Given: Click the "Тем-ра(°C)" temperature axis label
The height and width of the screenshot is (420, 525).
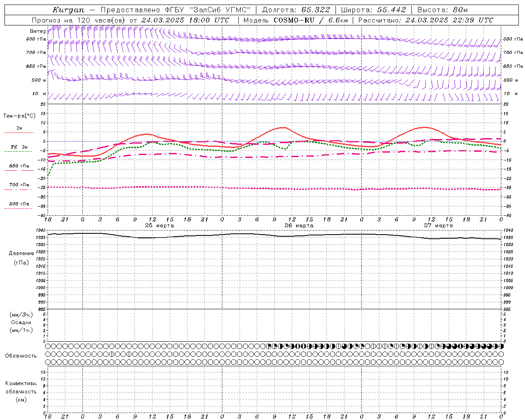Looking at the screenshot, I should click(x=19, y=116).
